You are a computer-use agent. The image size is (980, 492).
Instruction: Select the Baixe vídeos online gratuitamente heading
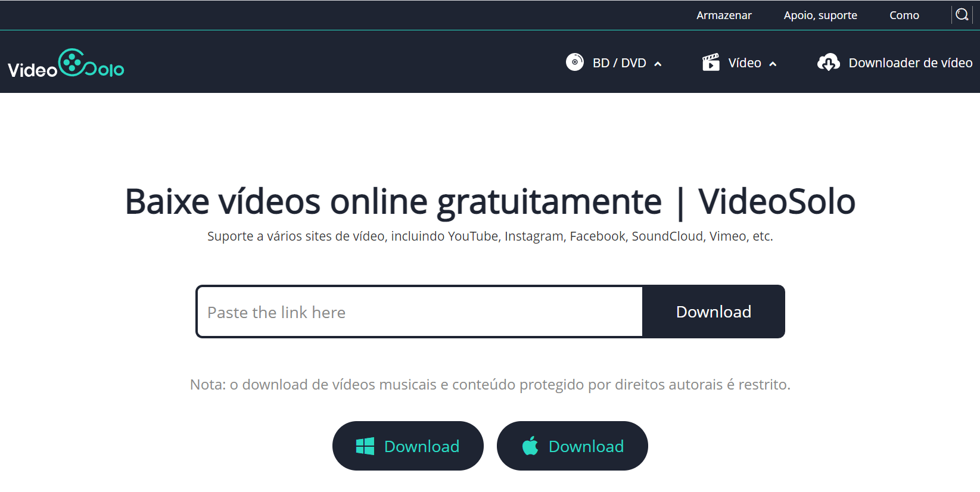[490, 202]
